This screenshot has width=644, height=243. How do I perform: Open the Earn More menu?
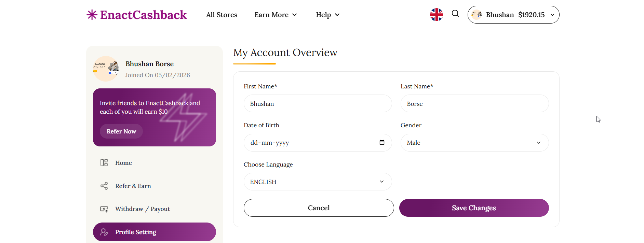tap(276, 15)
